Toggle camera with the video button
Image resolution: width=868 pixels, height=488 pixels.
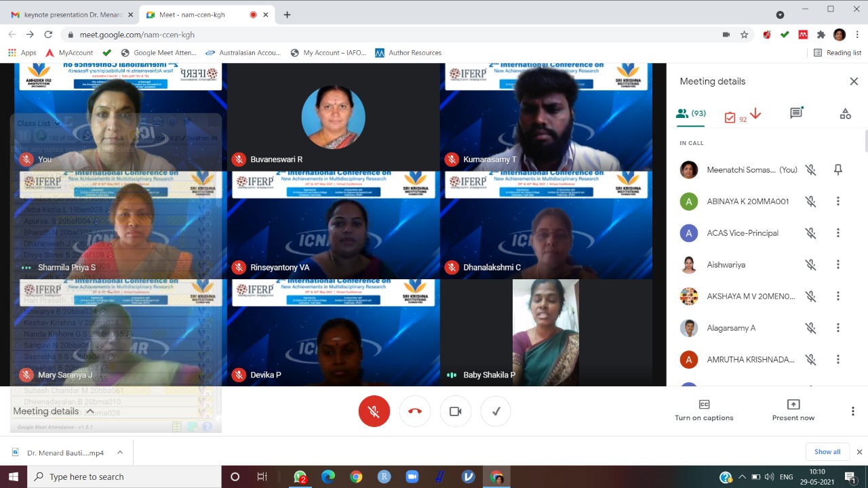[x=455, y=411]
